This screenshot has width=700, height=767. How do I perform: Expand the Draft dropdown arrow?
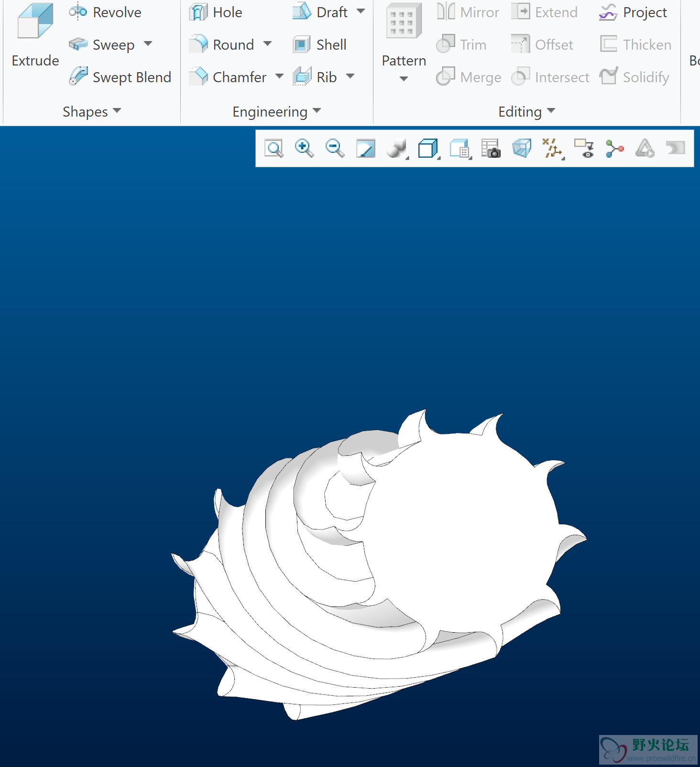coord(361,11)
